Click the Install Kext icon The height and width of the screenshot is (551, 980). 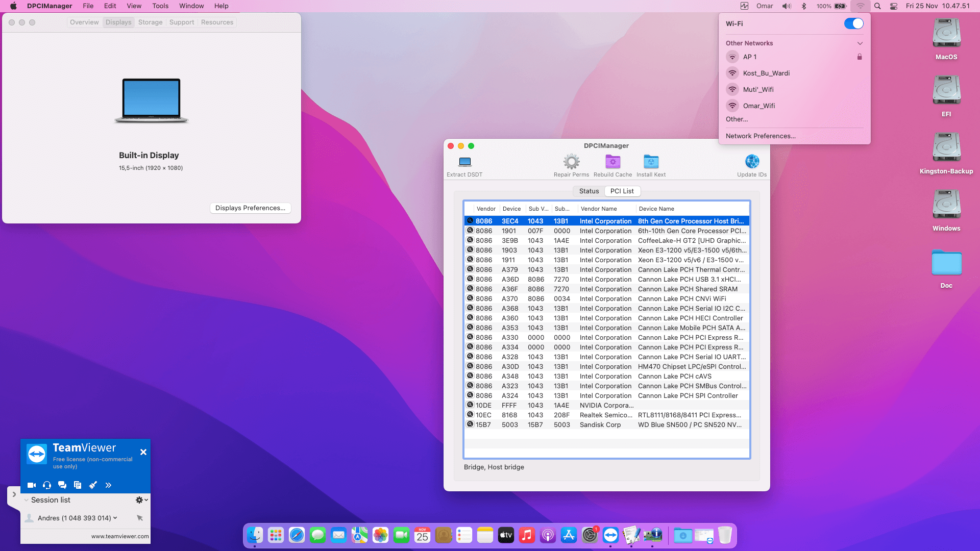(651, 162)
